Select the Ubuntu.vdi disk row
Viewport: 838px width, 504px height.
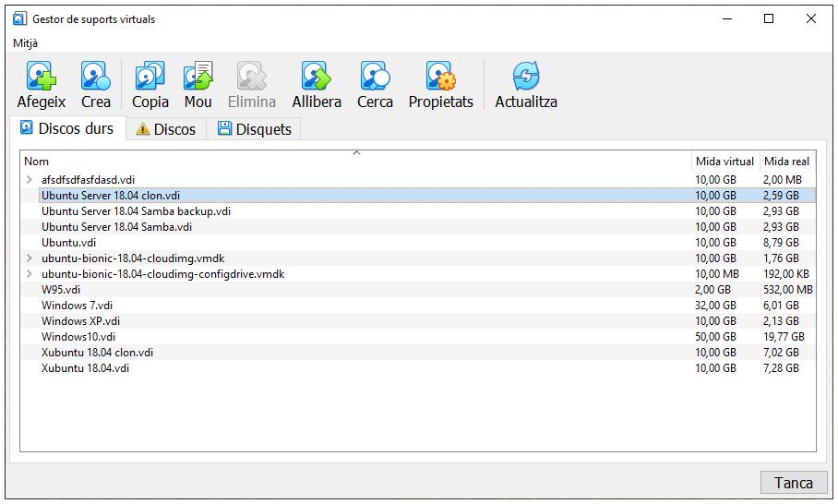(69, 243)
